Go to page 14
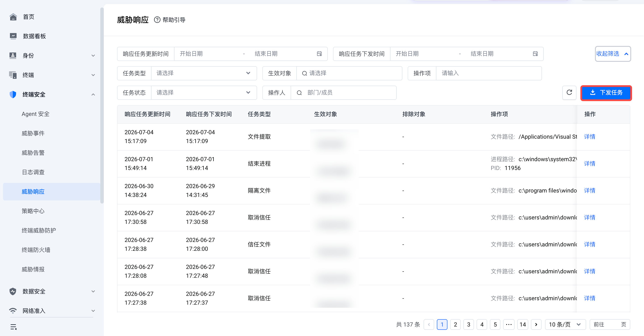The image size is (644, 336). click(x=523, y=325)
